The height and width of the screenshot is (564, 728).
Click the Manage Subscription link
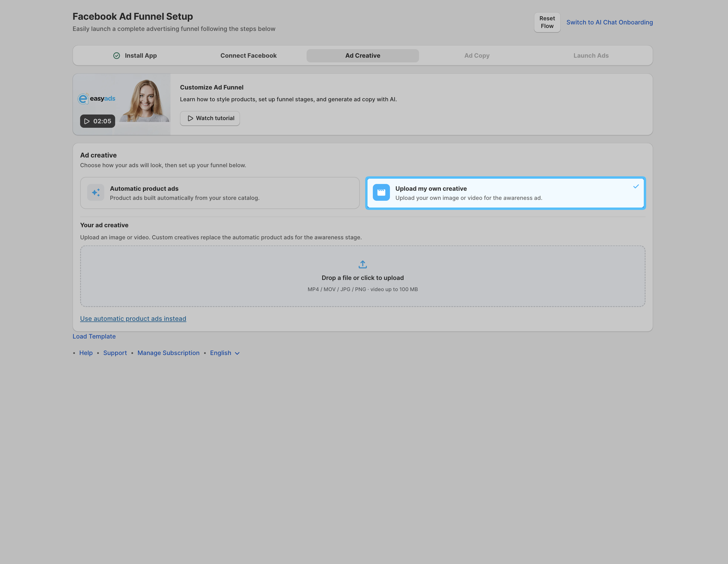tap(168, 353)
